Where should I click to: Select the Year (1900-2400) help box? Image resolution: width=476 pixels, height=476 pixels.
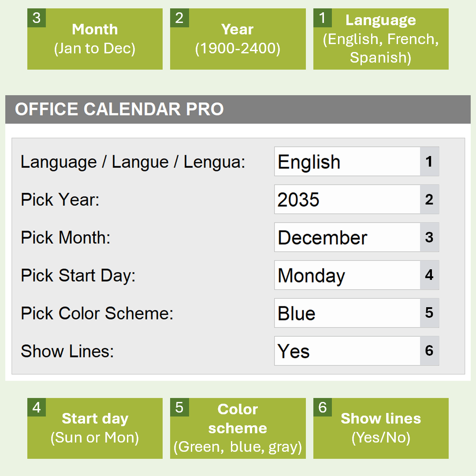pyautogui.click(x=238, y=38)
